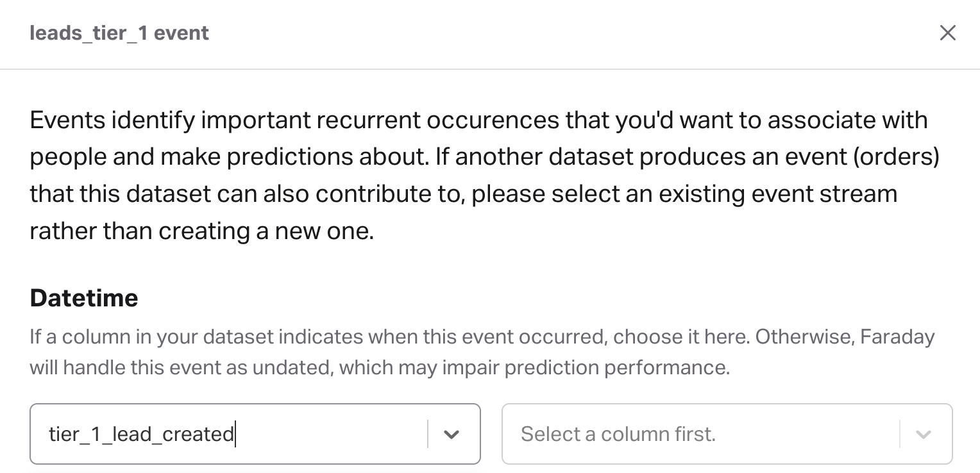
Task: Click the divider inside the disabled dropdown
Action: coord(900,435)
